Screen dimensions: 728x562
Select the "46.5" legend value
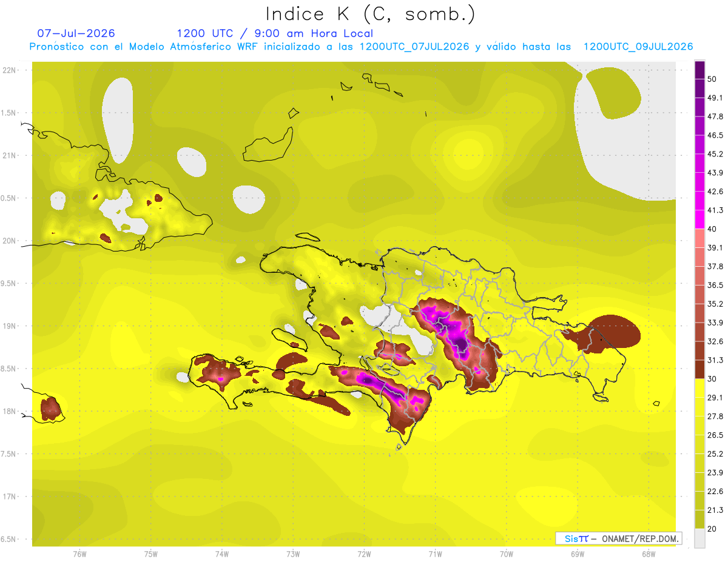coord(716,135)
